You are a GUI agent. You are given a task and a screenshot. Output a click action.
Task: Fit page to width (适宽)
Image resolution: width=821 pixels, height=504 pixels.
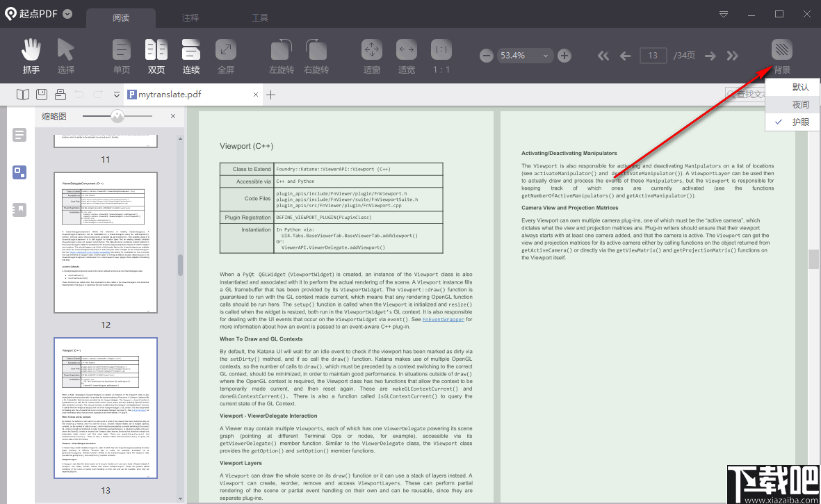[x=406, y=56]
